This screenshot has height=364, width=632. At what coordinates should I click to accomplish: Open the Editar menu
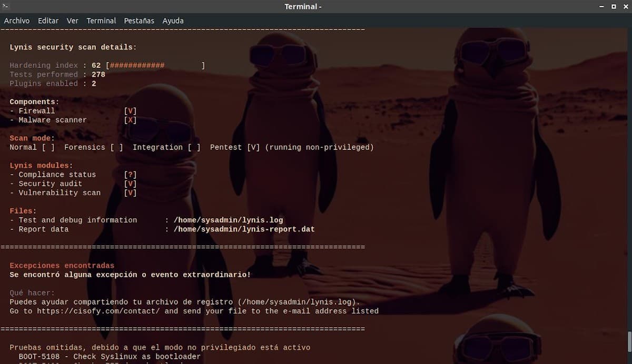tap(48, 21)
